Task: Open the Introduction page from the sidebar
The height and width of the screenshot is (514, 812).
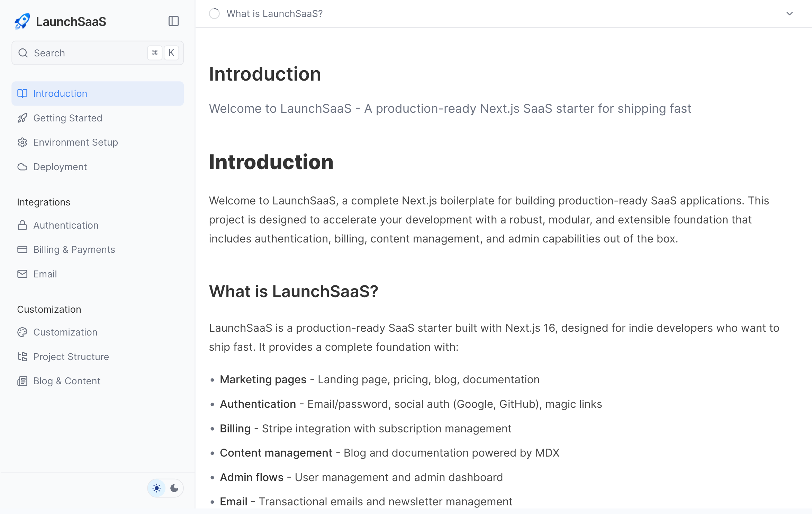Action: click(x=60, y=93)
